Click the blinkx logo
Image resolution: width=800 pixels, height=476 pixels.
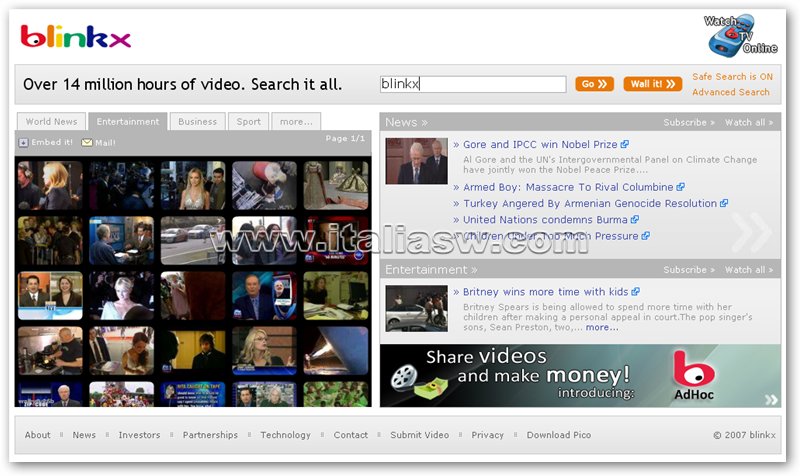76,38
